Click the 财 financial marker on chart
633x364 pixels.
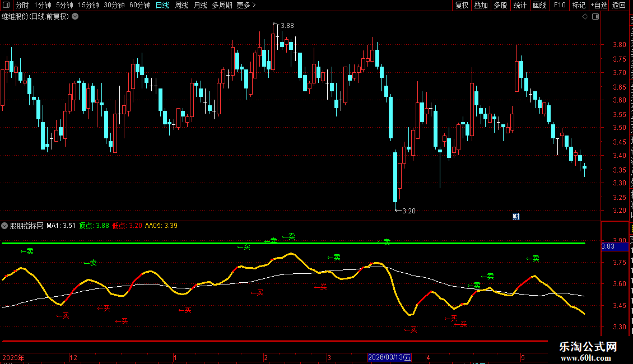coord(516,217)
